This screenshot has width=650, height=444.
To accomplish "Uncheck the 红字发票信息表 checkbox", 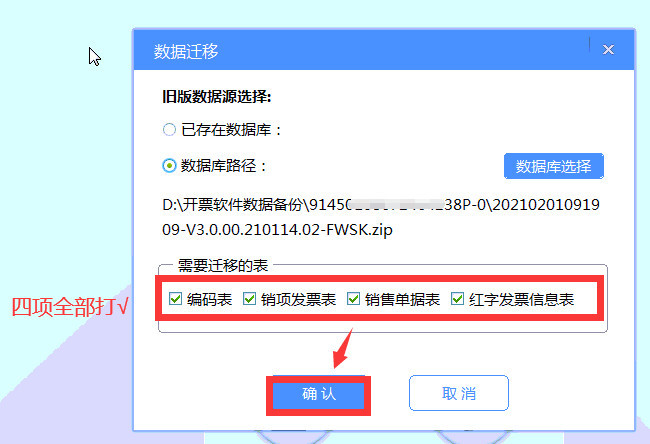I will pos(457,298).
